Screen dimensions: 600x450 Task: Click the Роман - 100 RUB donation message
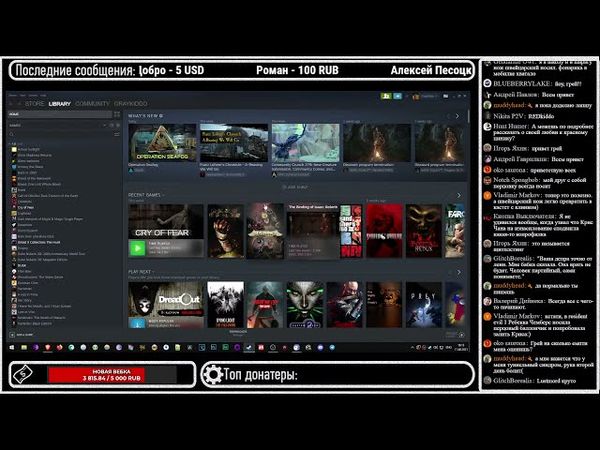pos(297,70)
